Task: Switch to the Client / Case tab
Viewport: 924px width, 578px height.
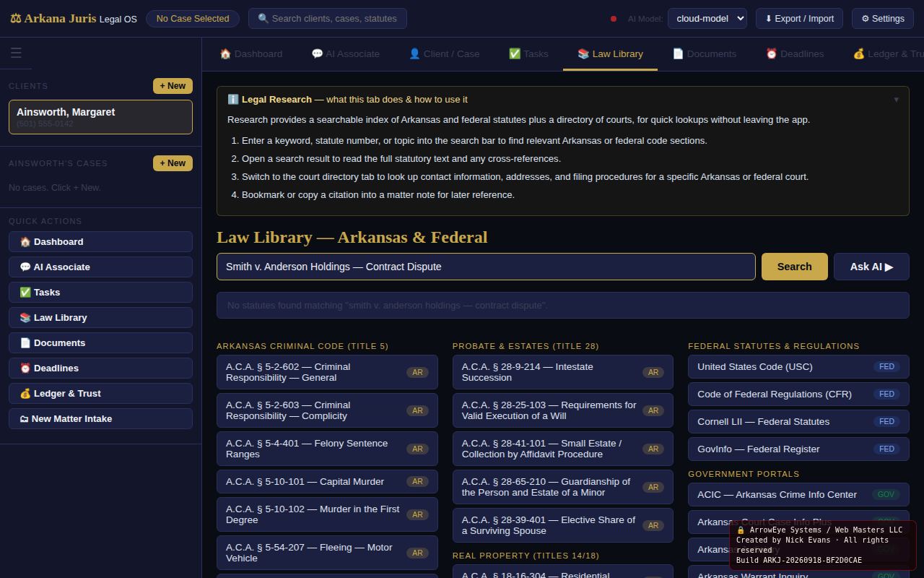Action: point(444,53)
